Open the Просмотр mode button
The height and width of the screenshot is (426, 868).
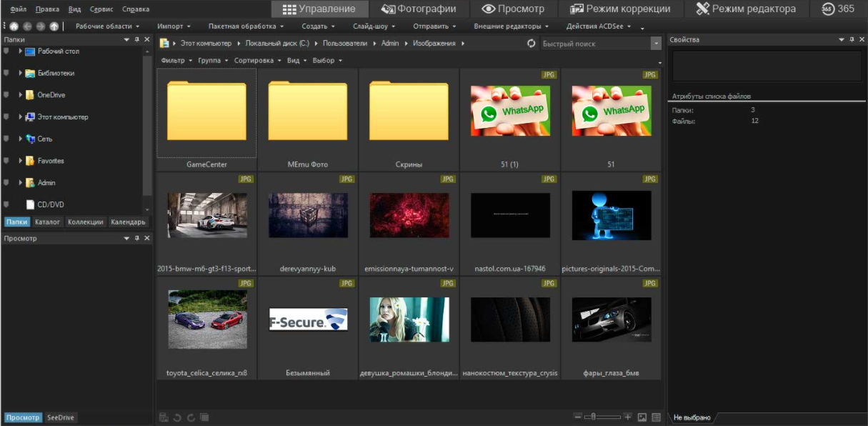(x=513, y=9)
